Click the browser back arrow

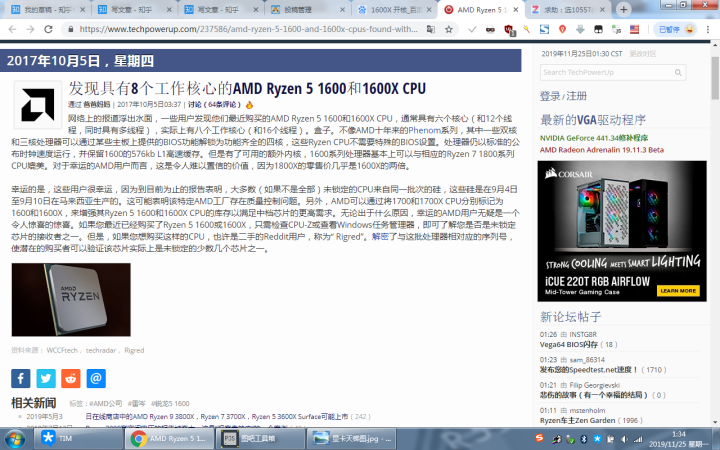click(12, 29)
